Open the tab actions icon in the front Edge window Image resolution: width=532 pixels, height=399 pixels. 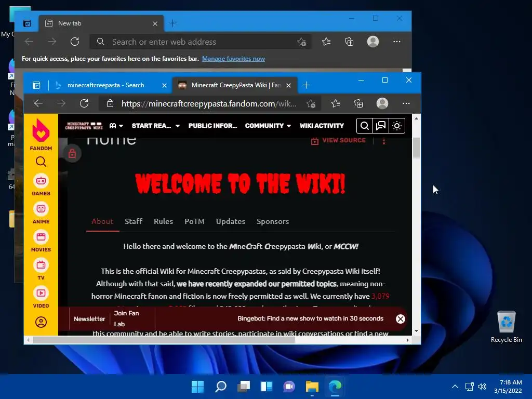click(36, 85)
